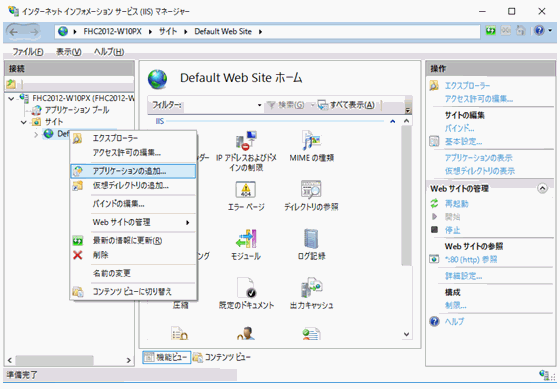Click the Connections pane horizontal scrollbar
The height and width of the screenshot is (389, 560).
54,360
